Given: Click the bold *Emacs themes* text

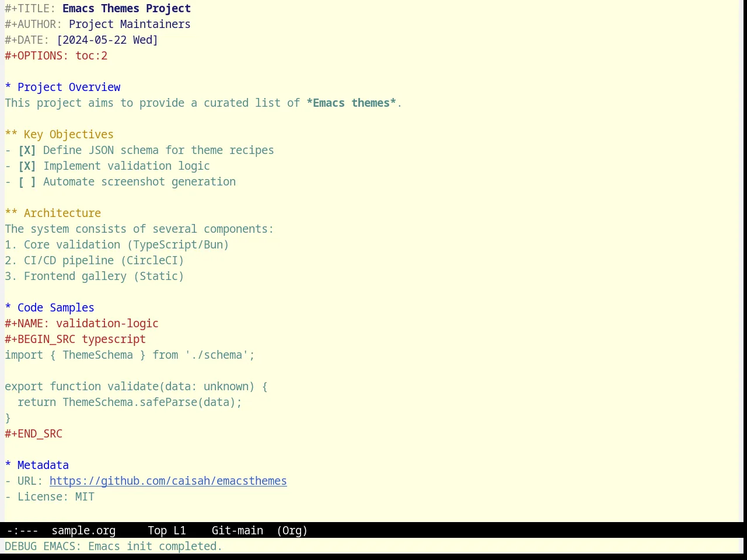Looking at the screenshot, I should point(351,103).
